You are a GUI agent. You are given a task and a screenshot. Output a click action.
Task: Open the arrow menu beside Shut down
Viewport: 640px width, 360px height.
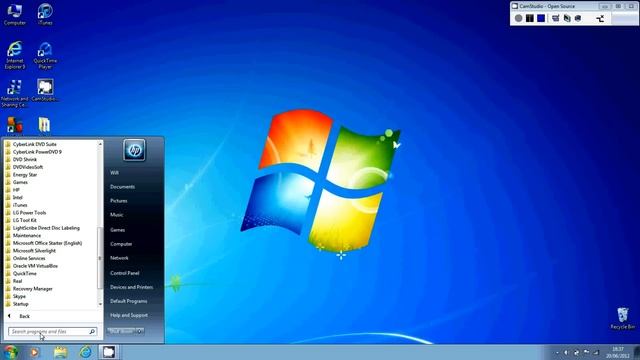click(140, 331)
